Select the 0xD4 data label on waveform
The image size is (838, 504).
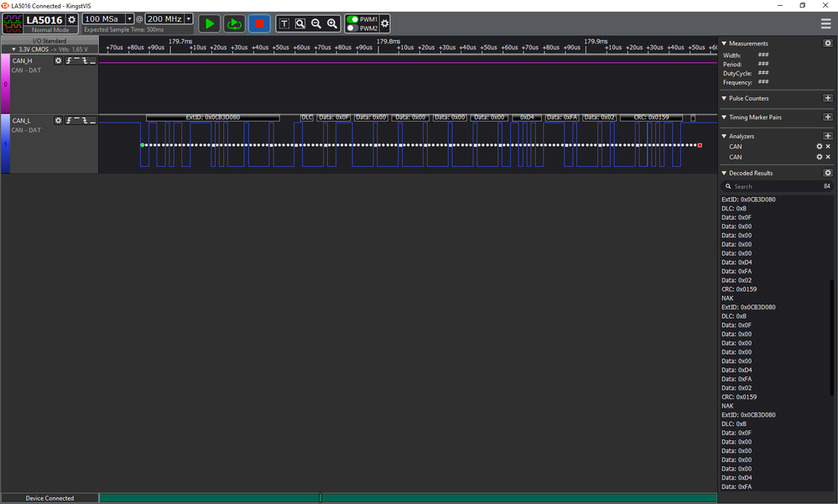[x=527, y=117]
